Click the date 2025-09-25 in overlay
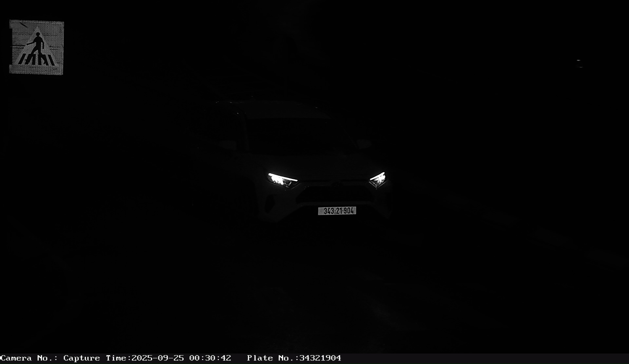 click(158, 358)
